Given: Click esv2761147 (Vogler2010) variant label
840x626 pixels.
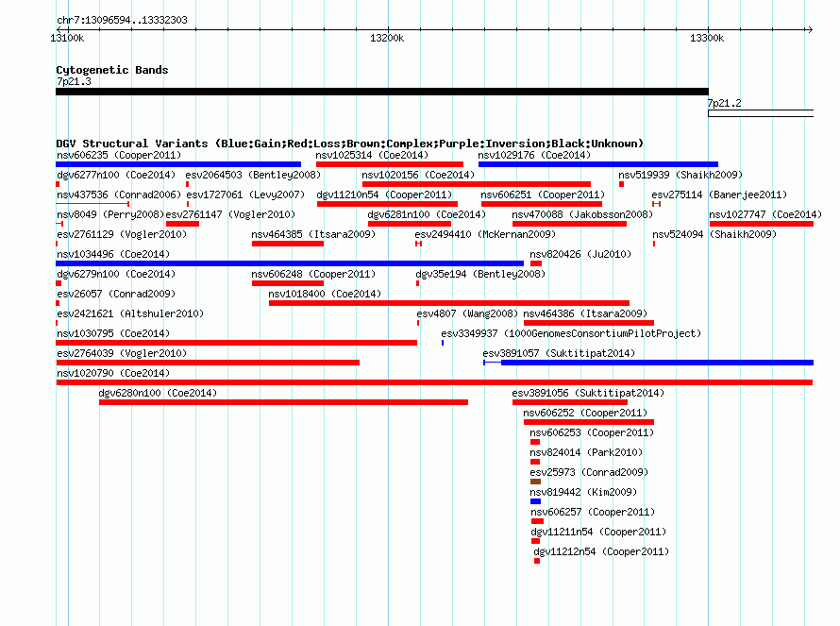Looking at the screenshot, I should click(x=230, y=214).
